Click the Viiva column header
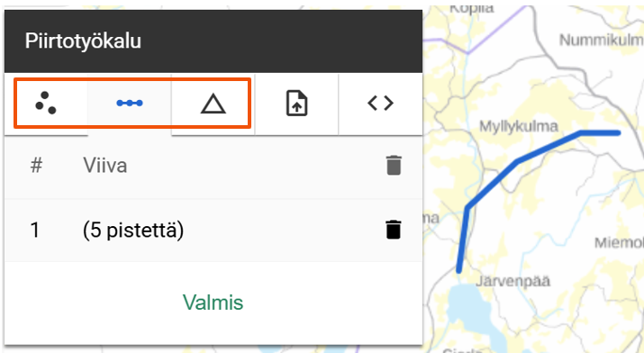644x353 pixels. pyautogui.click(x=105, y=166)
